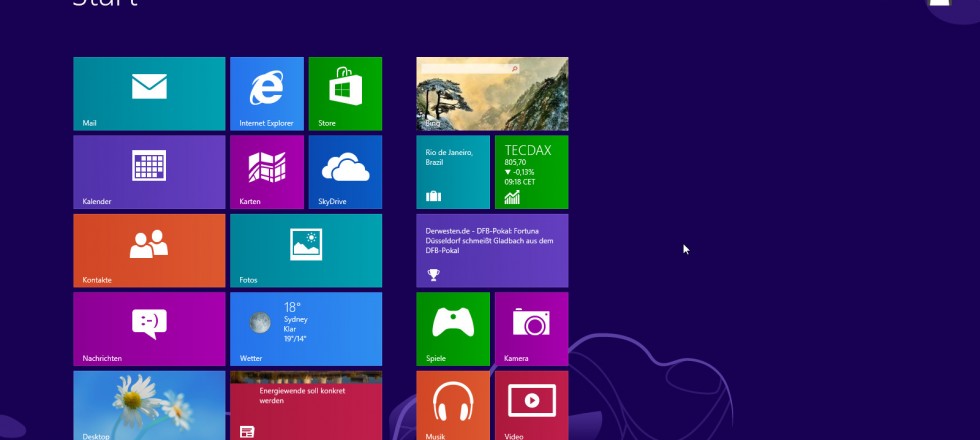Open the Karten maps tile
The image size is (980, 440).
pyautogui.click(x=267, y=172)
